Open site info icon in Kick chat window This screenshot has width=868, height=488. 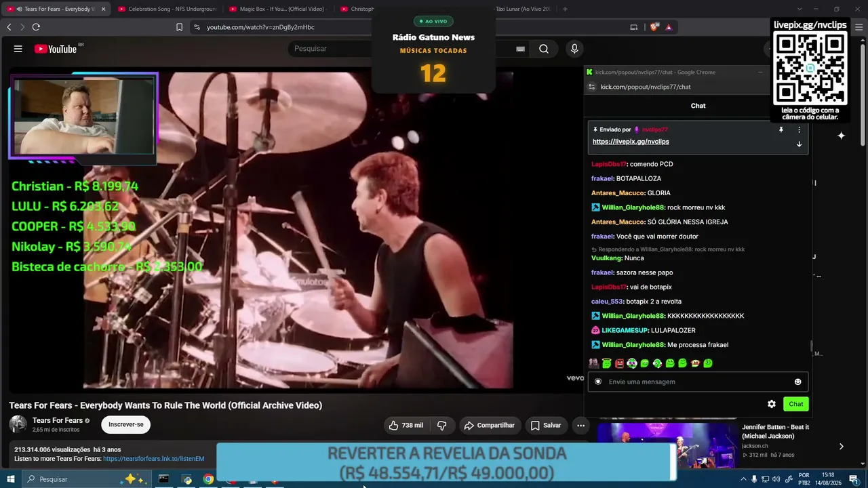coord(591,87)
